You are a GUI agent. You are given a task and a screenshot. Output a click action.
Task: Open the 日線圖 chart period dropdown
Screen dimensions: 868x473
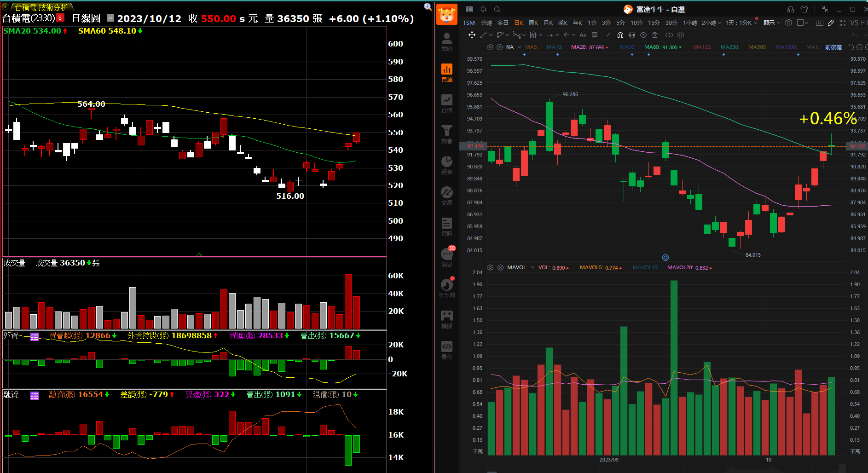[110, 18]
